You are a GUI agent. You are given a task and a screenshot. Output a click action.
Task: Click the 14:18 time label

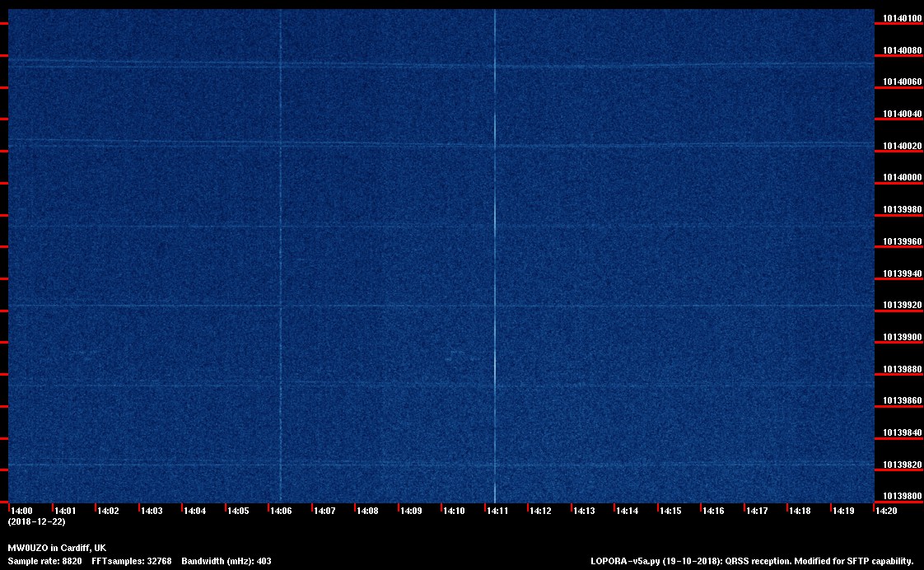point(800,511)
